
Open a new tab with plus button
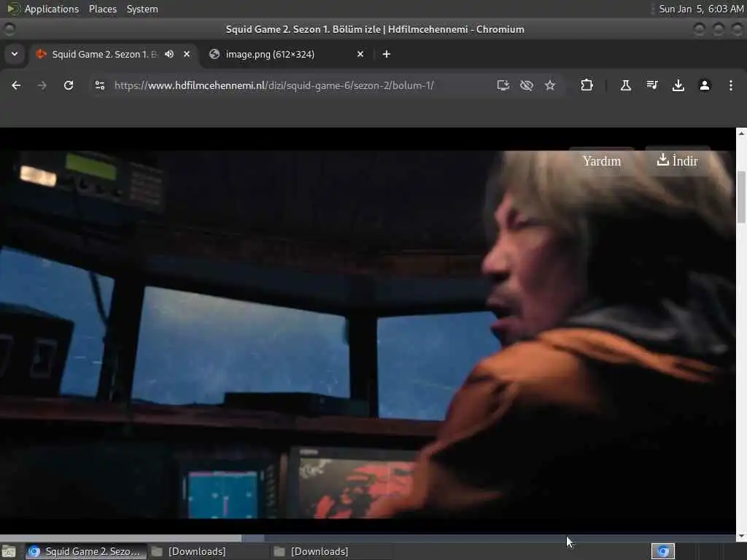pos(387,54)
